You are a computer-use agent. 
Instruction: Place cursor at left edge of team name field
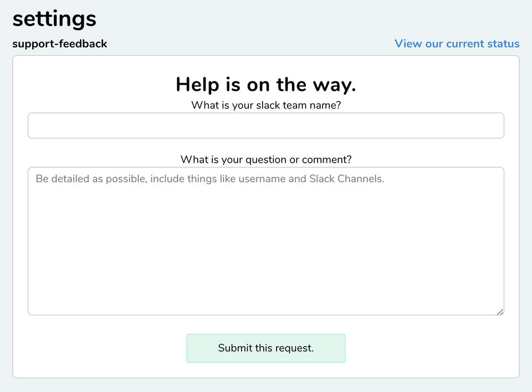point(33,126)
